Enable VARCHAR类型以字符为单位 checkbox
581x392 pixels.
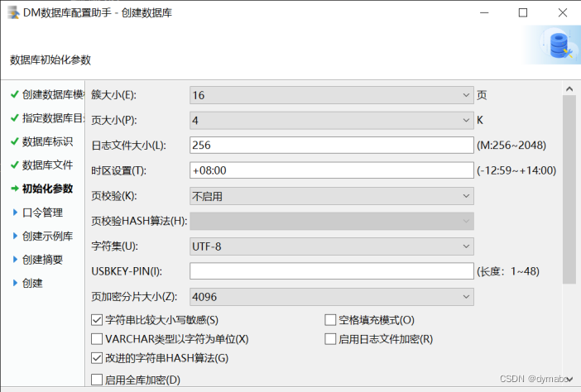point(97,339)
